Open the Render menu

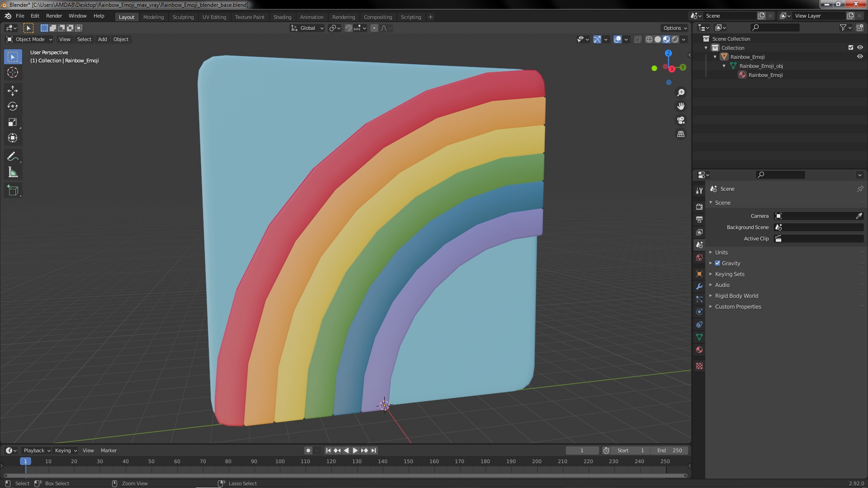click(54, 16)
